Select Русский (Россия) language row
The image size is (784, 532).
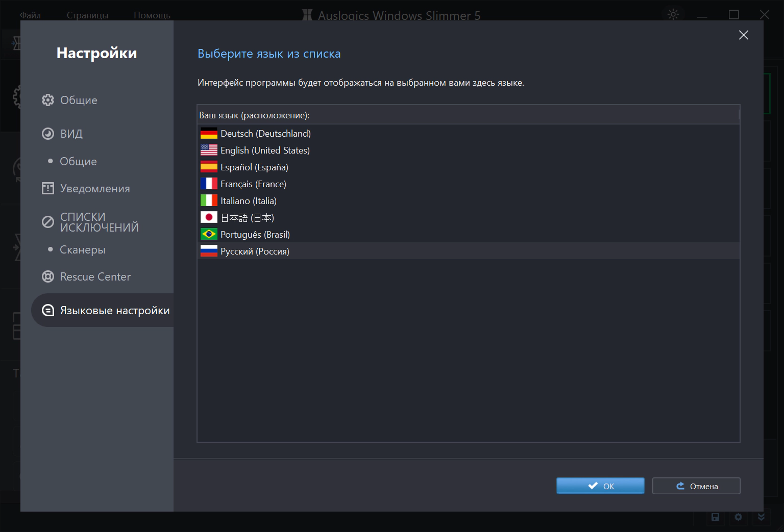click(x=468, y=251)
